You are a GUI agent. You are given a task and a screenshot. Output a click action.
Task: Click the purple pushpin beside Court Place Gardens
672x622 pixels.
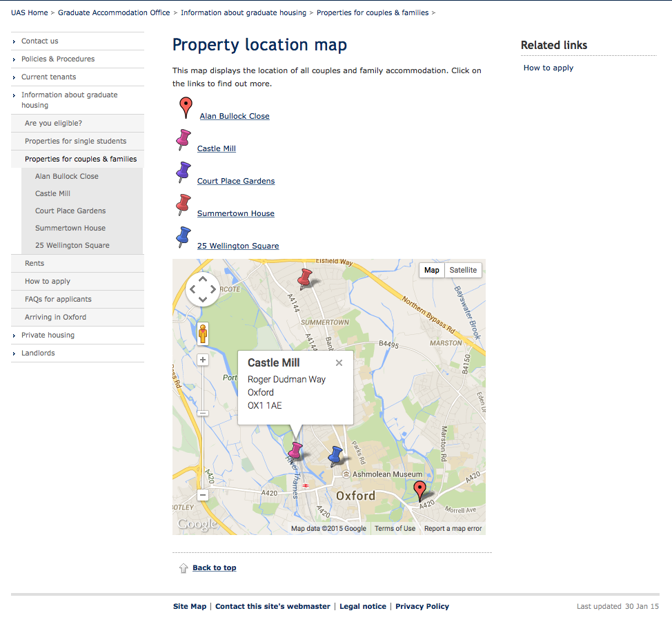click(183, 172)
